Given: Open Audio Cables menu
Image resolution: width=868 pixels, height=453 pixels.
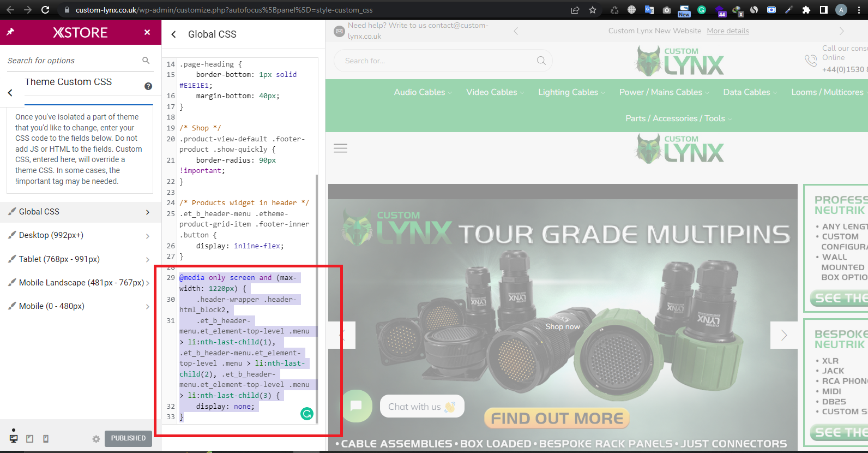Looking at the screenshot, I should (x=423, y=92).
